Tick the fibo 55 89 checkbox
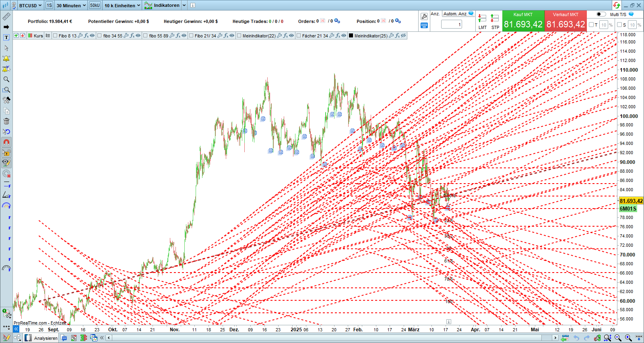 (x=146, y=36)
